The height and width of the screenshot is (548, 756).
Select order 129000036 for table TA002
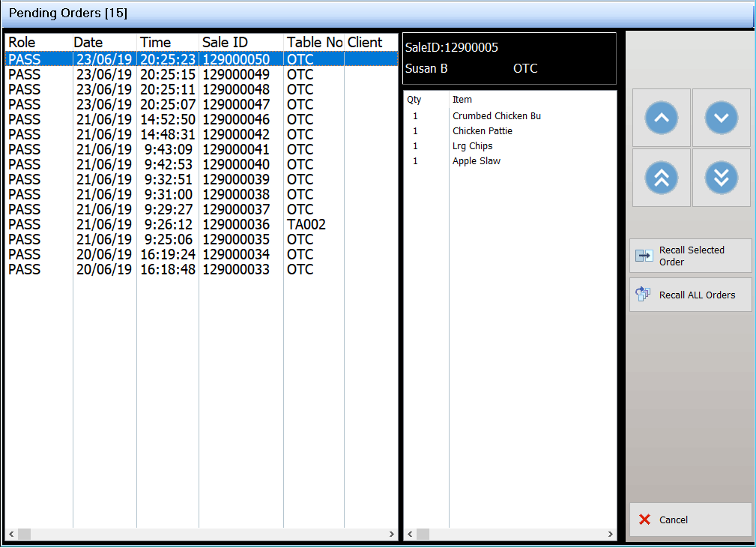coord(187,223)
